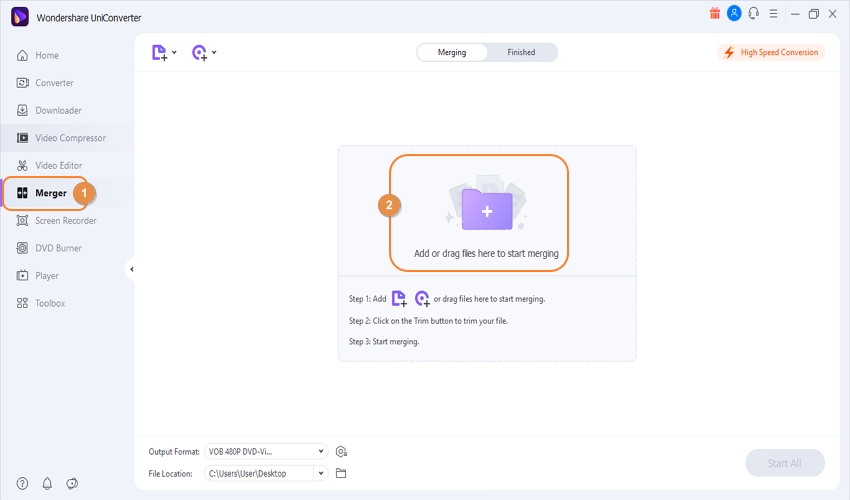The height and width of the screenshot is (500, 850).
Task: Click the Toolbox grid icon
Action: (22, 303)
